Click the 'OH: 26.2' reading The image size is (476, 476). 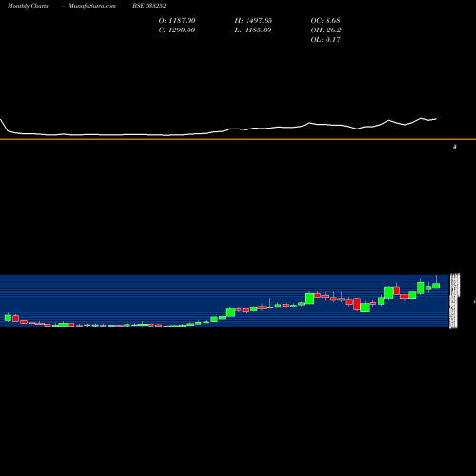click(327, 30)
